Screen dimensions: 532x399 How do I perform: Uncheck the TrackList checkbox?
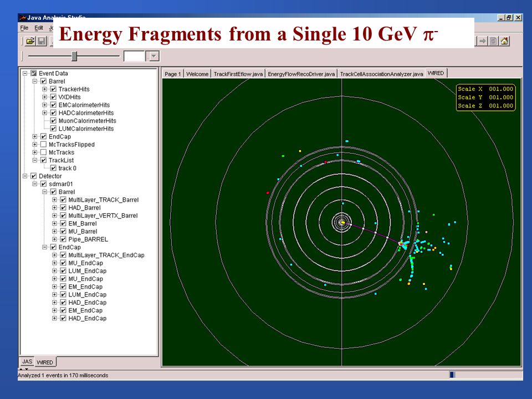[x=43, y=160]
